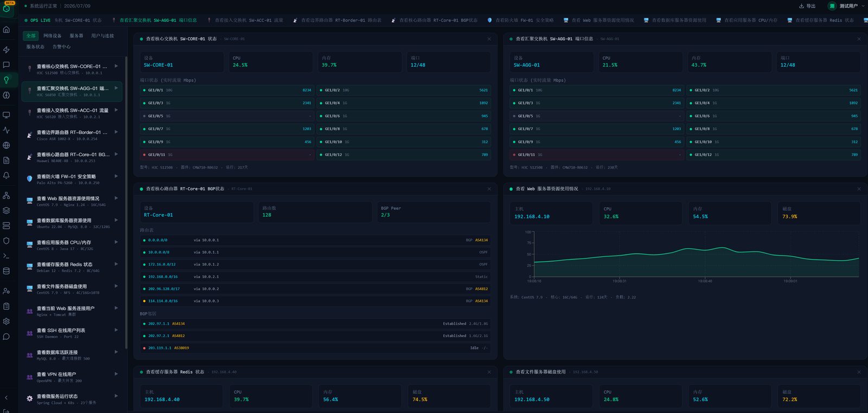Run 查看防火墙 FW-01 安全策略 play arrow

(116, 176)
